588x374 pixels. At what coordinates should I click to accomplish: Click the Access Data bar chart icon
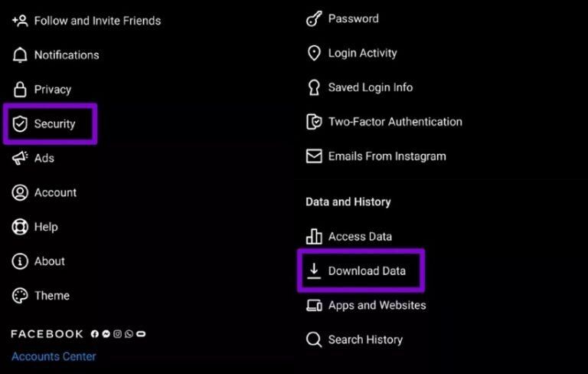pos(313,236)
